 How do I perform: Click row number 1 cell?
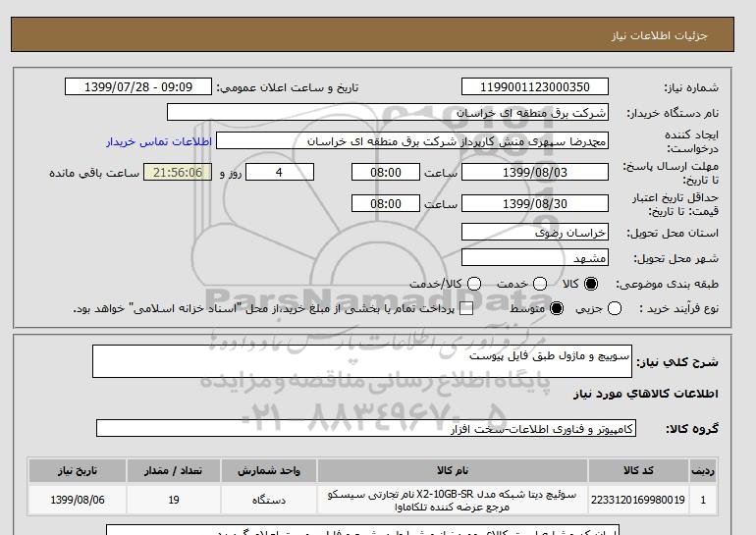point(703,500)
